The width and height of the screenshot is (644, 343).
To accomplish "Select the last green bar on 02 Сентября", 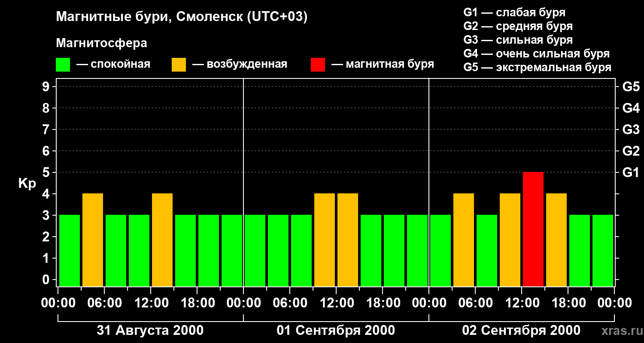I will point(603,250).
